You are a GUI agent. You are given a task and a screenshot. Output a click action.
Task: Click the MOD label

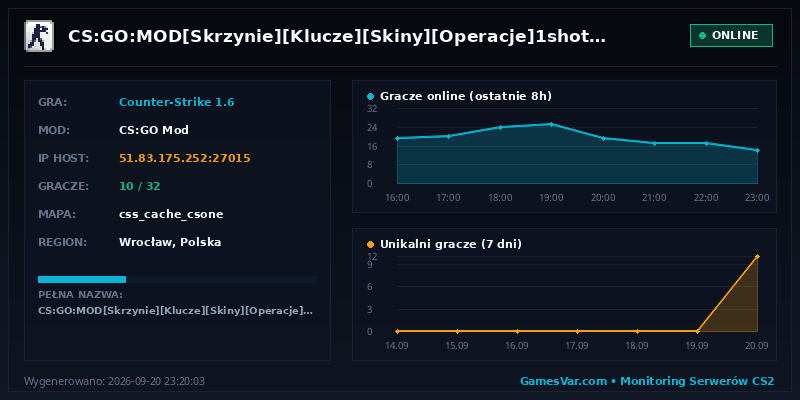point(54,130)
